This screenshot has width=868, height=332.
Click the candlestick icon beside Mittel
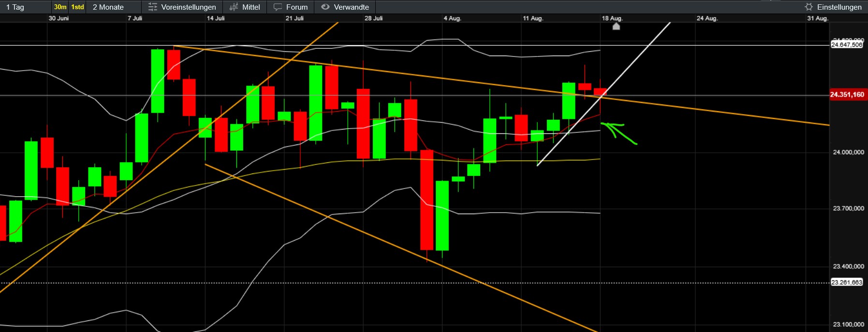click(x=234, y=7)
